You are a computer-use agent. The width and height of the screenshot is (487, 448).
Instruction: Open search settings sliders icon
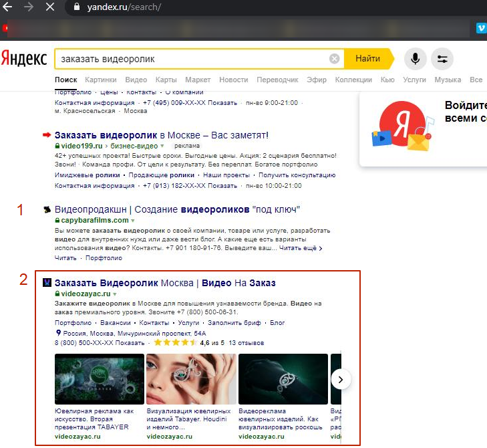click(442, 59)
